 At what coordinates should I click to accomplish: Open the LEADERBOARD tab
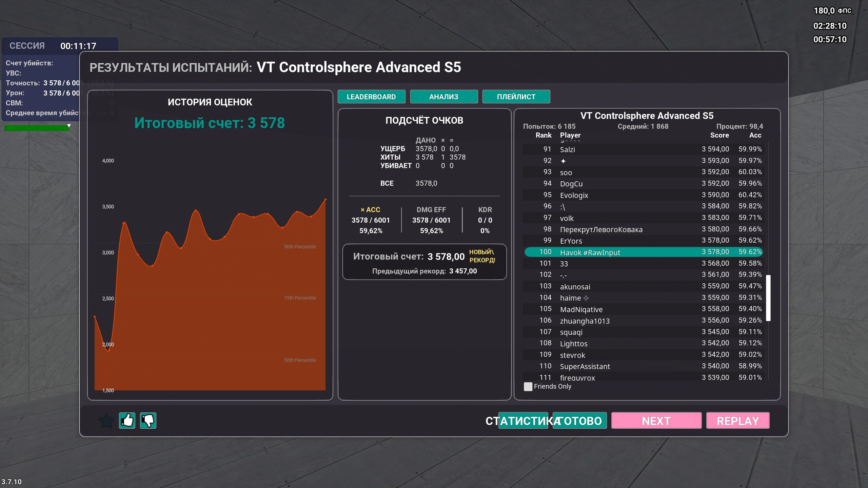point(371,97)
